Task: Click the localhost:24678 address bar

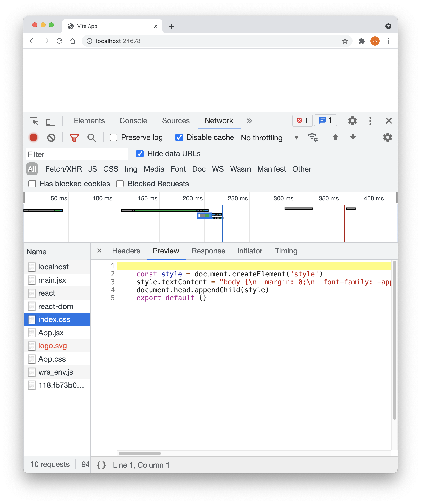Action: click(217, 41)
